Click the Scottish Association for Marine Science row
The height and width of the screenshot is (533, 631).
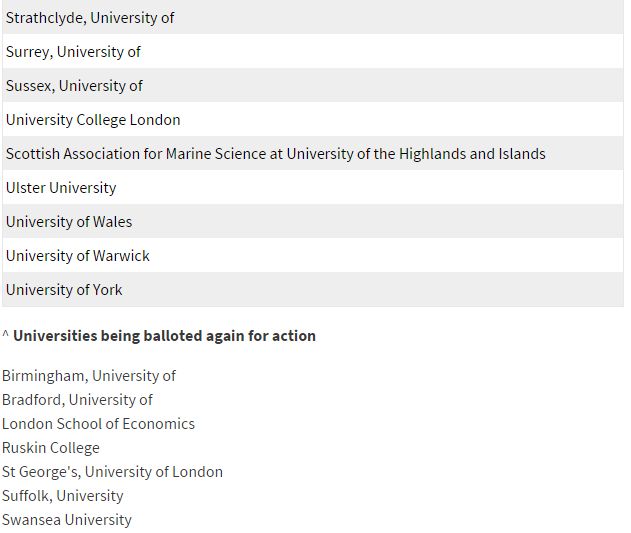coord(313,153)
